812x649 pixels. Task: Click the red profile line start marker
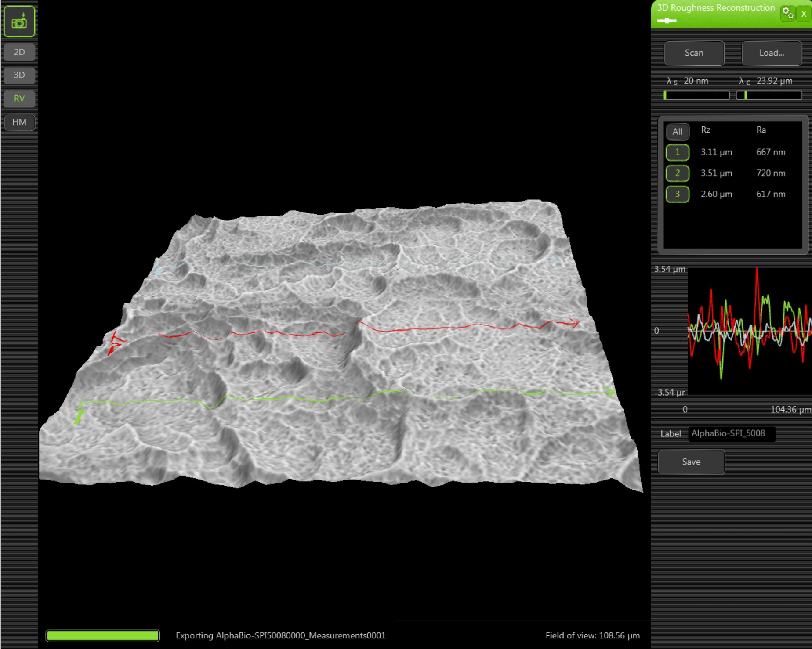click(x=115, y=343)
